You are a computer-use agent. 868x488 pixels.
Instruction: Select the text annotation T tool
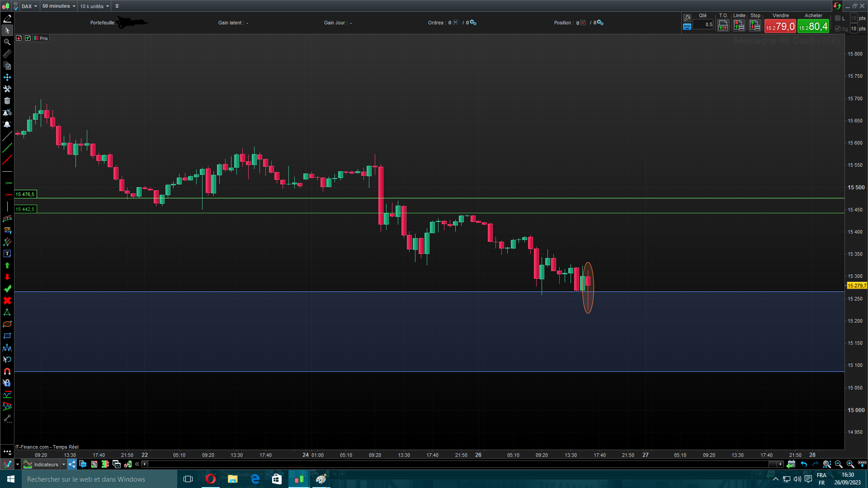[7, 254]
